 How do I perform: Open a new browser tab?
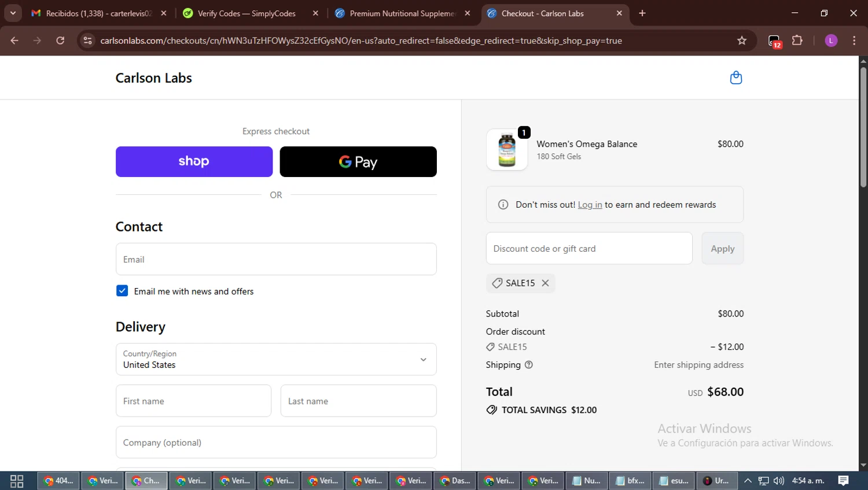click(x=642, y=13)
